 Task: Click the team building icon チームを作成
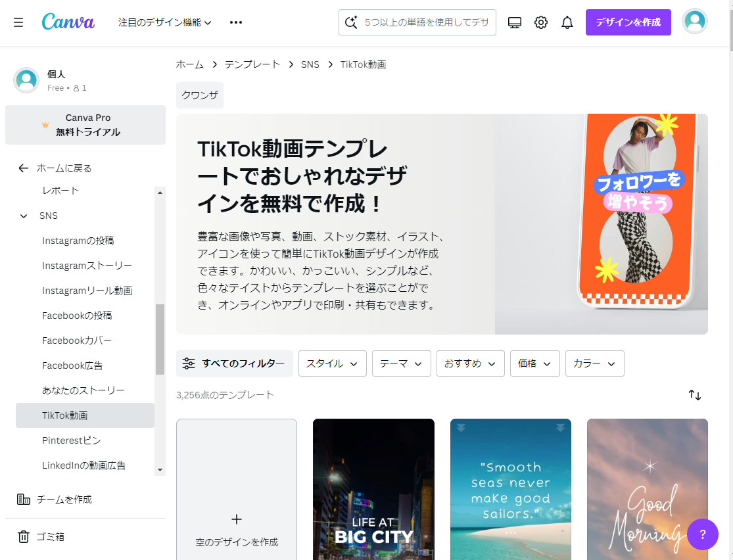tap(24, 500)
